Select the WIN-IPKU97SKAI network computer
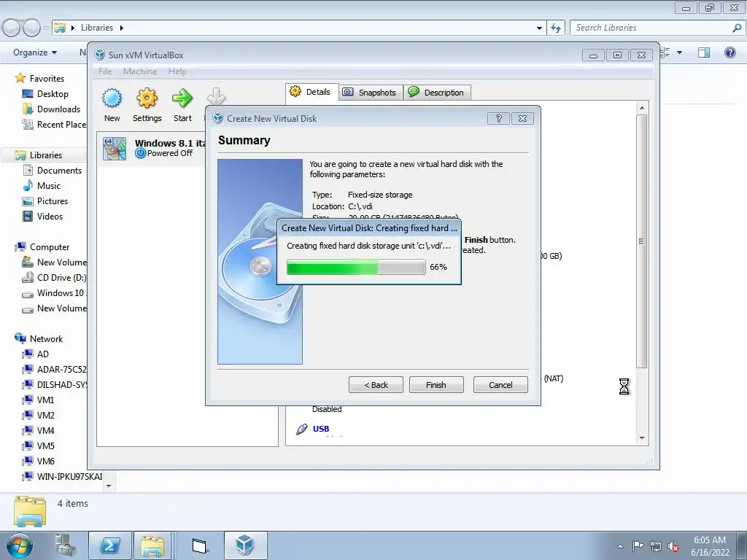The image size is (747, 560). (x=69, y=476)
